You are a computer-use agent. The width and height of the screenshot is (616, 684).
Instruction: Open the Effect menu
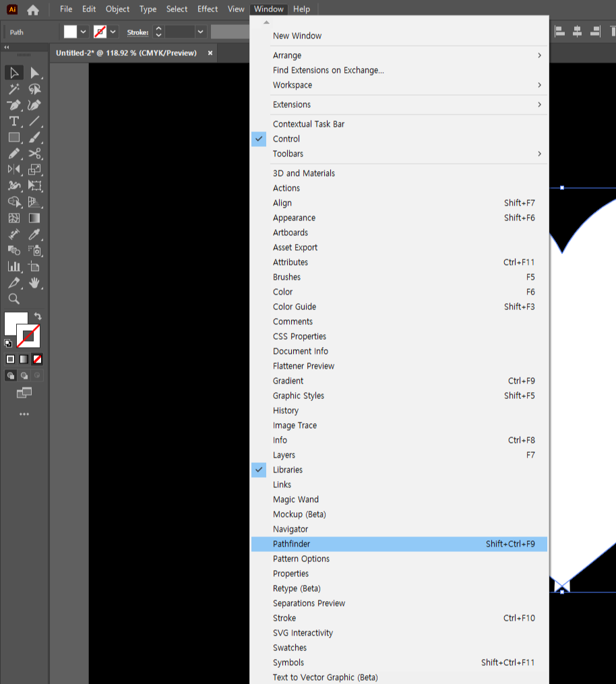point(208,9)
